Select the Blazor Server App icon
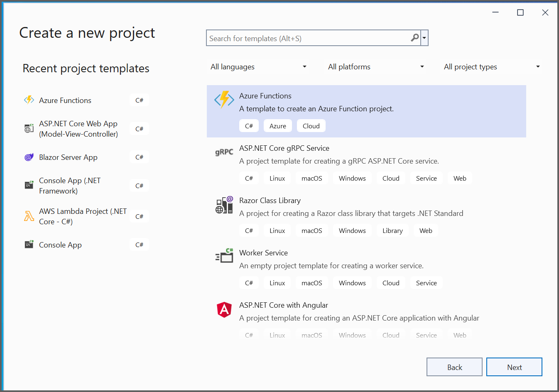The height and width of the screenshot is (392, 559). 29,157
